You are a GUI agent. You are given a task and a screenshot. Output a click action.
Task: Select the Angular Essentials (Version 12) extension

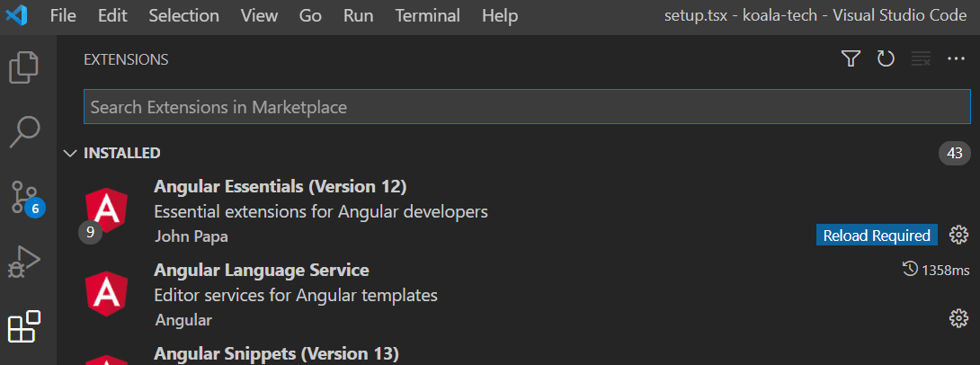click(281, 187)
